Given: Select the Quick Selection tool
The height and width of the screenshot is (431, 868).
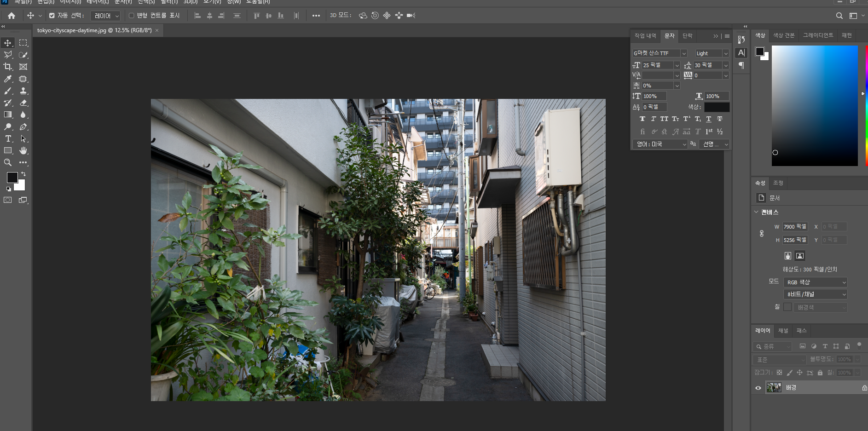Looking at the screenshot, I should tap(23, 55).
